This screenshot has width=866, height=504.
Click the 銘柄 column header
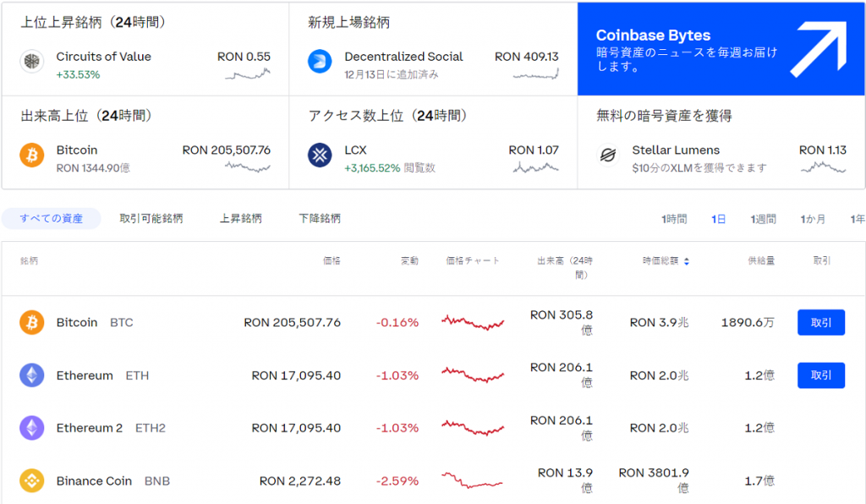(30, 260)
